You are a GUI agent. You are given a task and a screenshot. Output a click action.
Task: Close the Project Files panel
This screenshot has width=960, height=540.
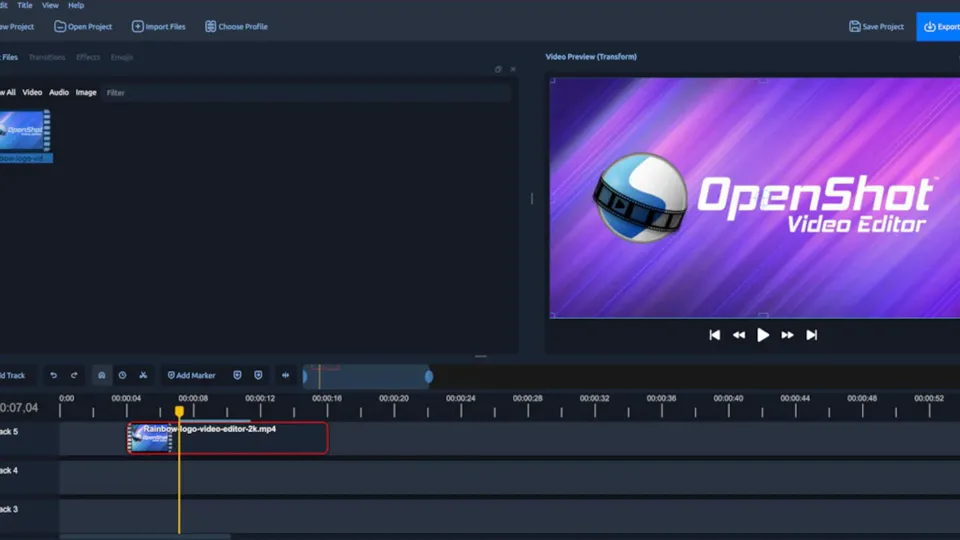(513, 69)
